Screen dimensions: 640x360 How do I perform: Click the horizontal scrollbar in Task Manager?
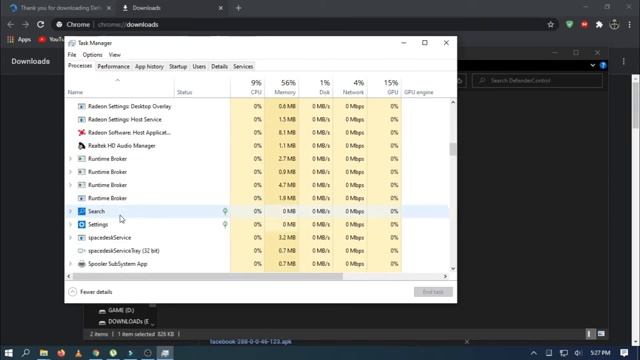[x=208, y=276]
